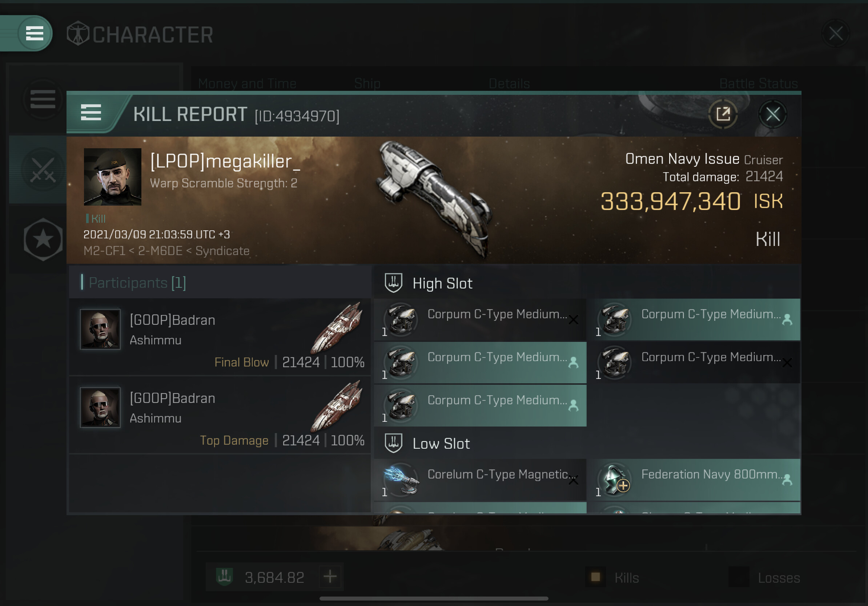Image resolution: width=868 pixels, height=606 pixels.
Task: Toggle the Kills legend checkbox
Action: point(595,577)
